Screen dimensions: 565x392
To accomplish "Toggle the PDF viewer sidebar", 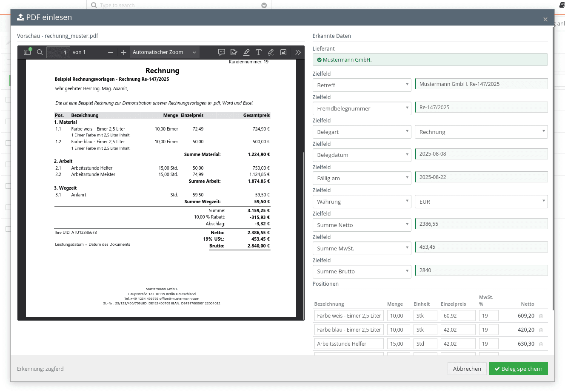I will click(x=27, y=52).
